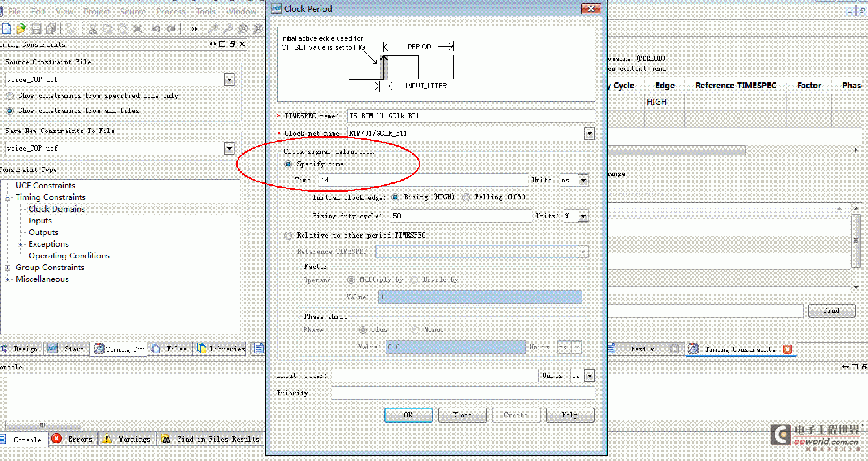The image size is (868, 461).
Task: Open the File menu
Action: [x=14, y=11]
